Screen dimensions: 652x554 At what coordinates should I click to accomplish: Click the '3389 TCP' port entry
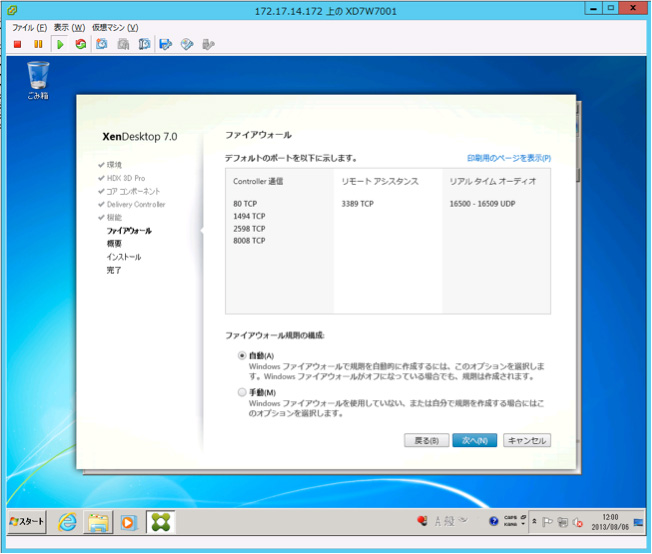(x=358, y=204)
